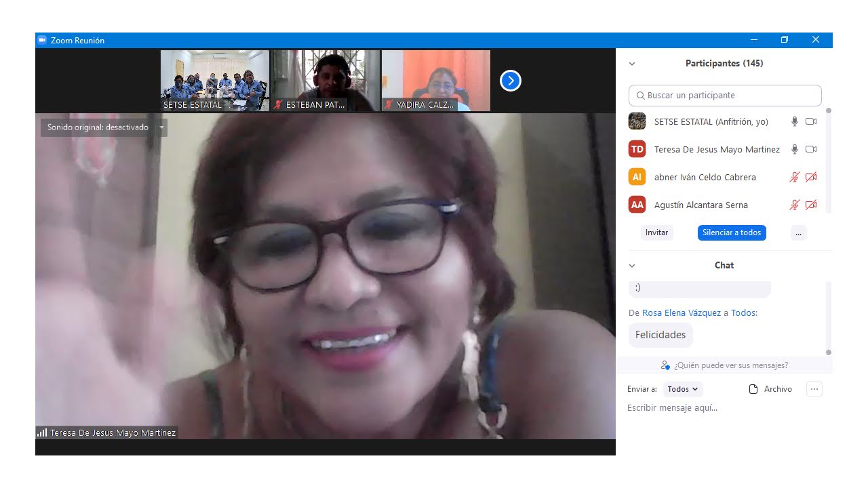Toggle Teresa De Jesus Mayo Martinez camera icon

[811, 149]
